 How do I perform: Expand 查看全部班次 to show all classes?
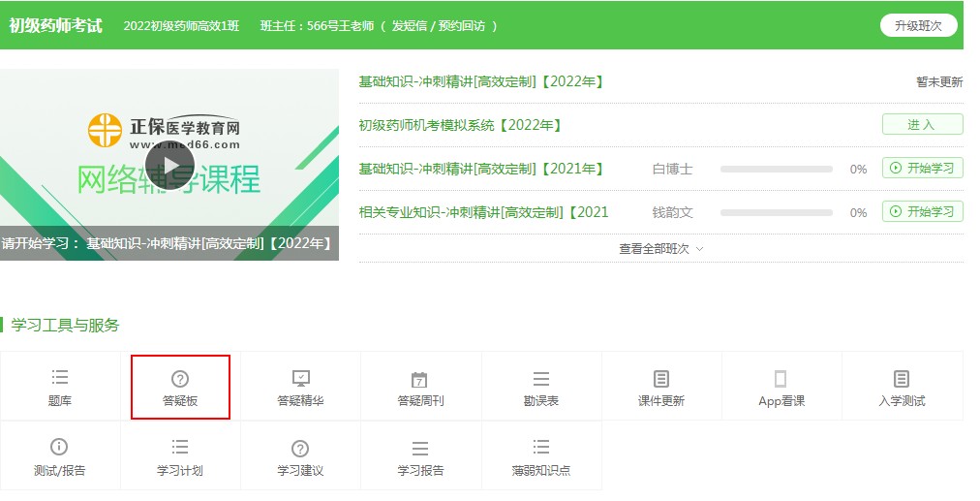(x=660, y=249)
